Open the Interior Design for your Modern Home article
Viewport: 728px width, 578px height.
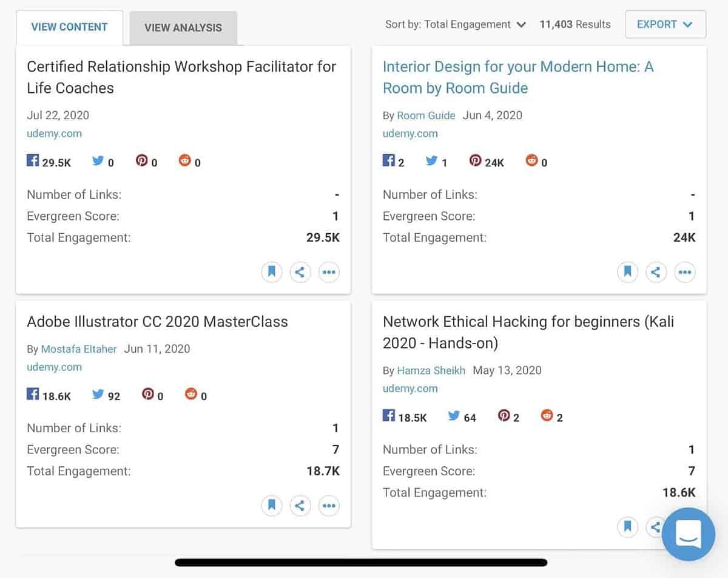[x=517, y=77]
